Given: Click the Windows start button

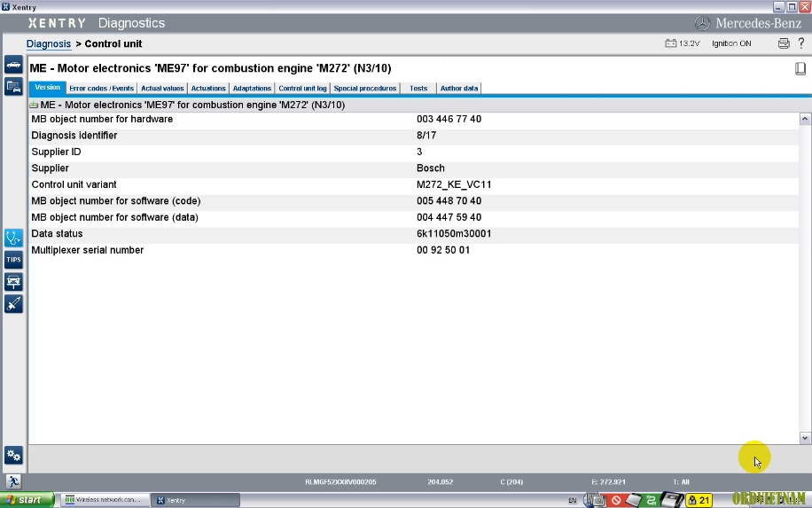Looking at the screenshot, I should 27,500.
